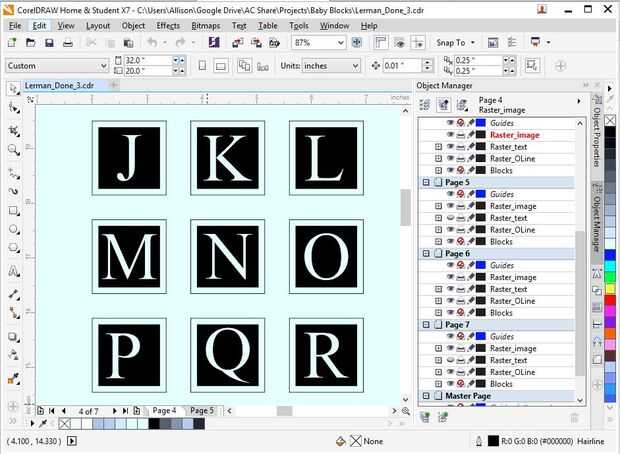This screenshot has height=454, width=620.
Task: Open the Units inches dropdown
Action: pyautogui.click(x=356, y=66)
